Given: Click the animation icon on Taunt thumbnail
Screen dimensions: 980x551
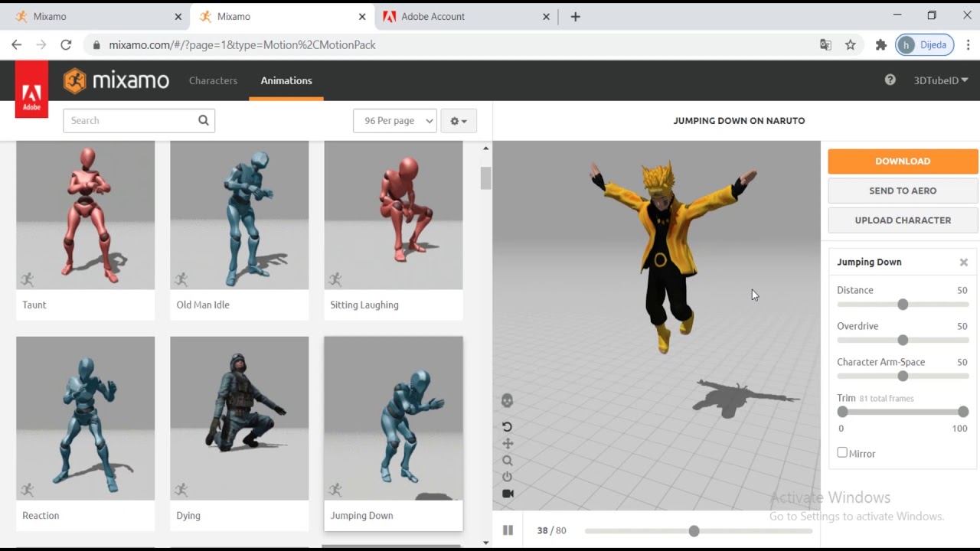Looking at the screenshot, I should (x=28, y=279).
